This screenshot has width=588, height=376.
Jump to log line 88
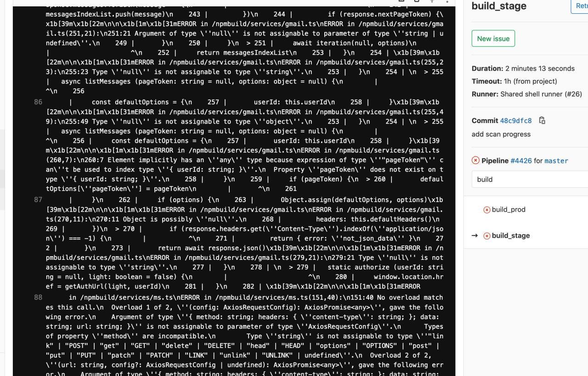coord(38,297)
